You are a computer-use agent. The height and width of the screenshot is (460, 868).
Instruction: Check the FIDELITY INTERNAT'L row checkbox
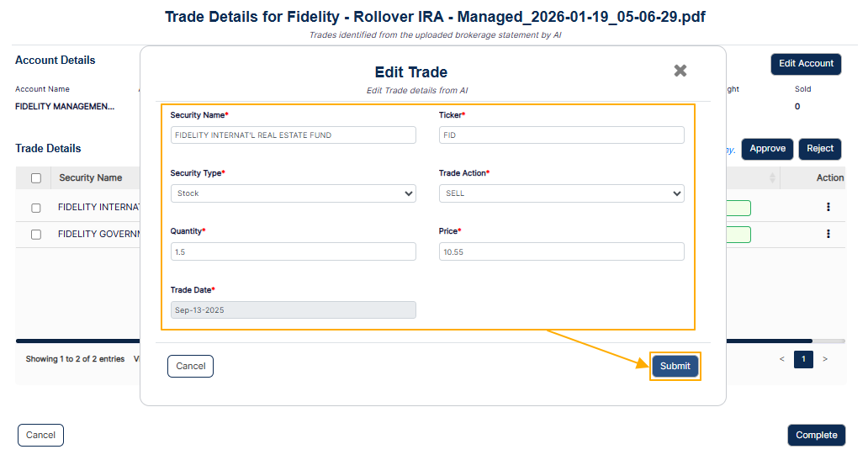coord(36,208)
